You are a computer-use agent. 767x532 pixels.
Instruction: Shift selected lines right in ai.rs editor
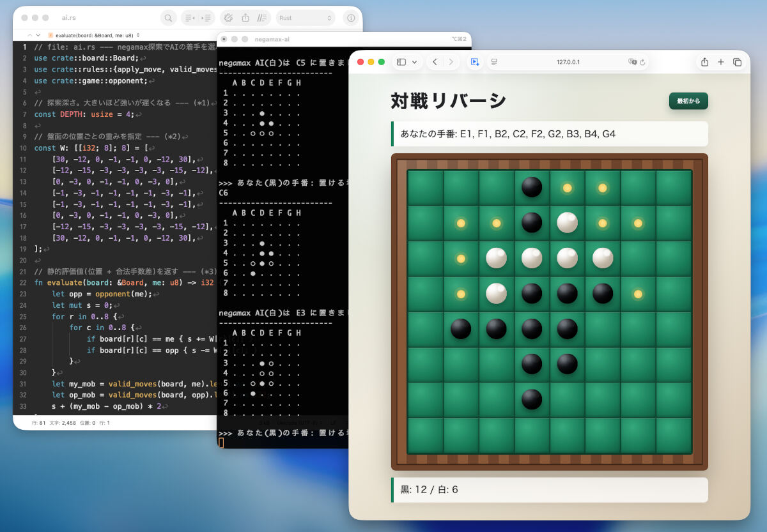point(206,18)
